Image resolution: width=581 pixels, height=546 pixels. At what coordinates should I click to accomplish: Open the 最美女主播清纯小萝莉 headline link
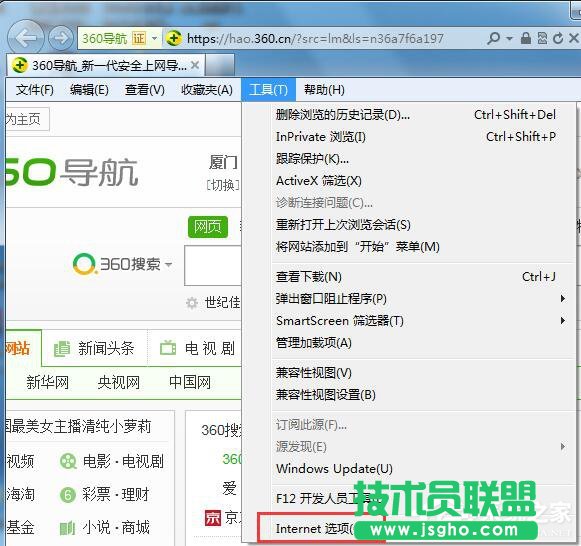[78, 426]
